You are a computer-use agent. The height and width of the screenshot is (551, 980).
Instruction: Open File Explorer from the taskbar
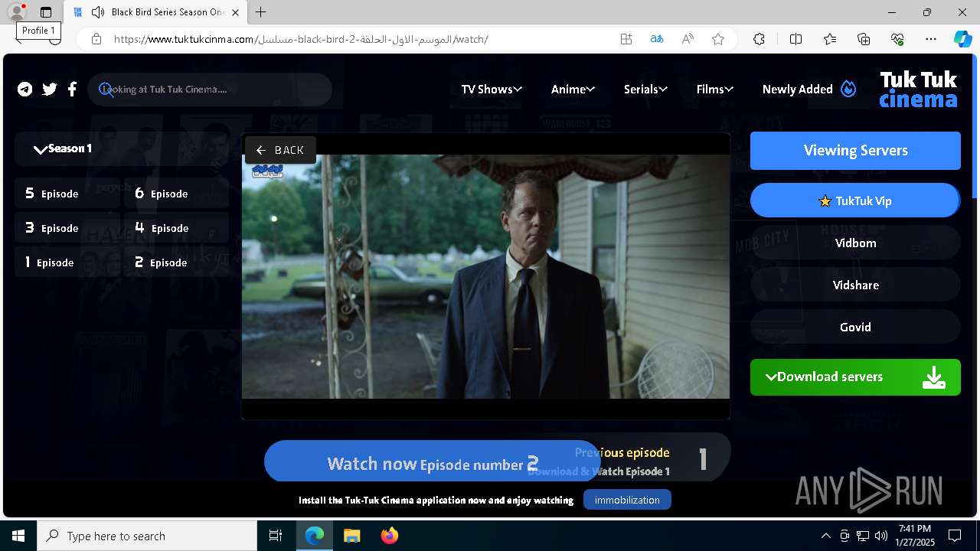click(x=352, y=536)
